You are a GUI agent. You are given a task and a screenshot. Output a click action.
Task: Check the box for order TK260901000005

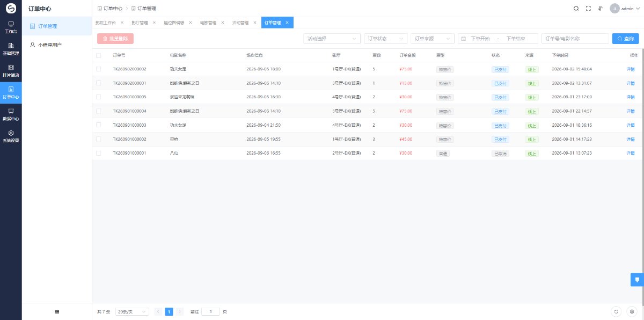point(98,97)
